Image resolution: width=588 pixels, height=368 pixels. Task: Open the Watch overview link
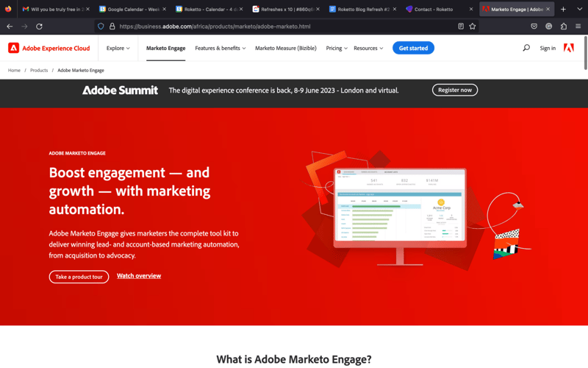coord(139,276)
